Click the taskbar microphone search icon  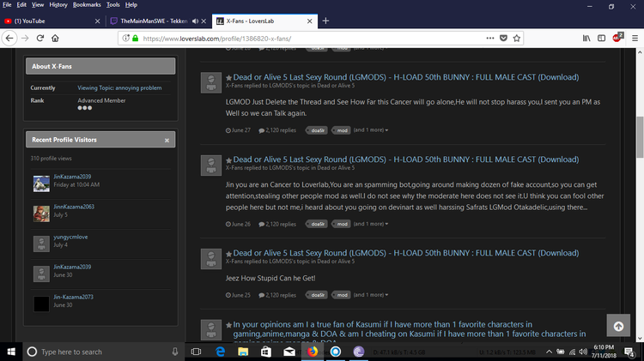pos(175,352)
